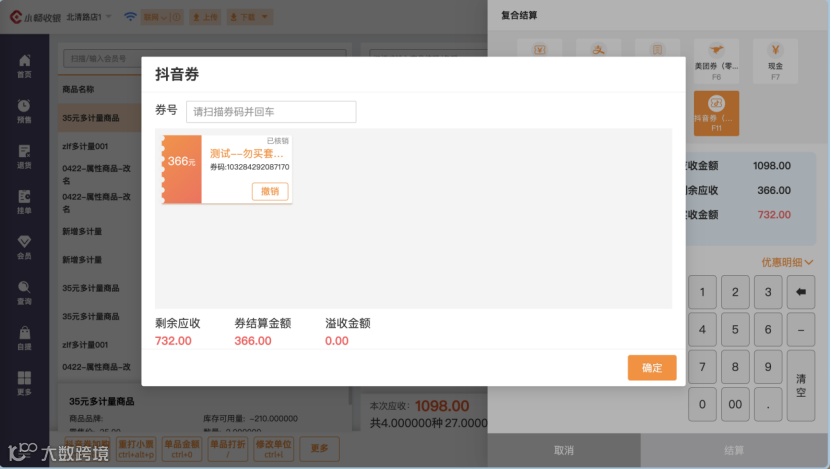
Task: Select the 现金 cash payment icon
Action: pos(775,60)
